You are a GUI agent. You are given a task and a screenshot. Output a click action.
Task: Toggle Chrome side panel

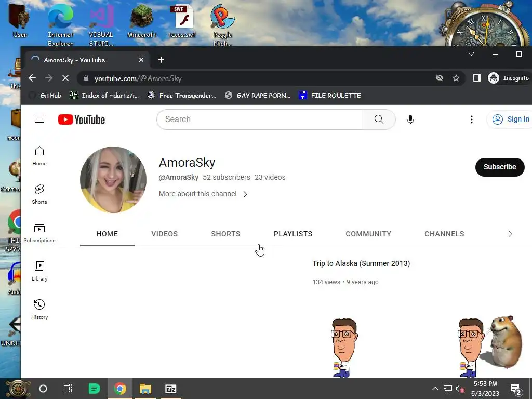[477, 78]
